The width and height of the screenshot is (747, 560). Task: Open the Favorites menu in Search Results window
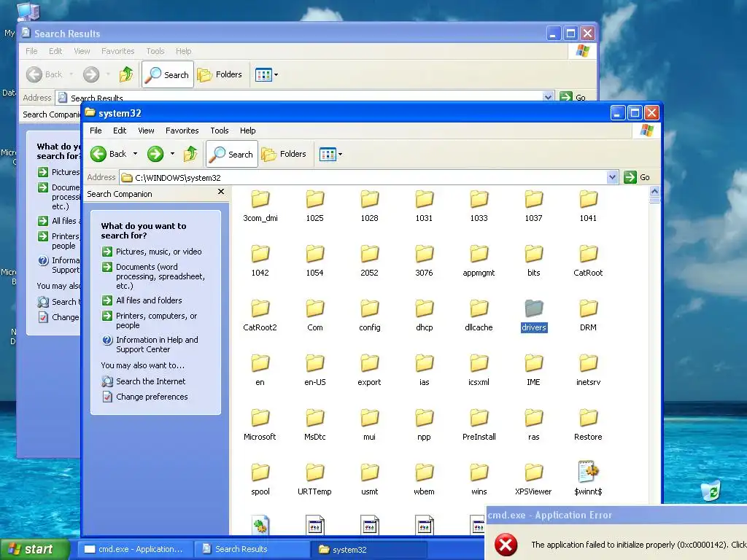[x=117, y=51]
